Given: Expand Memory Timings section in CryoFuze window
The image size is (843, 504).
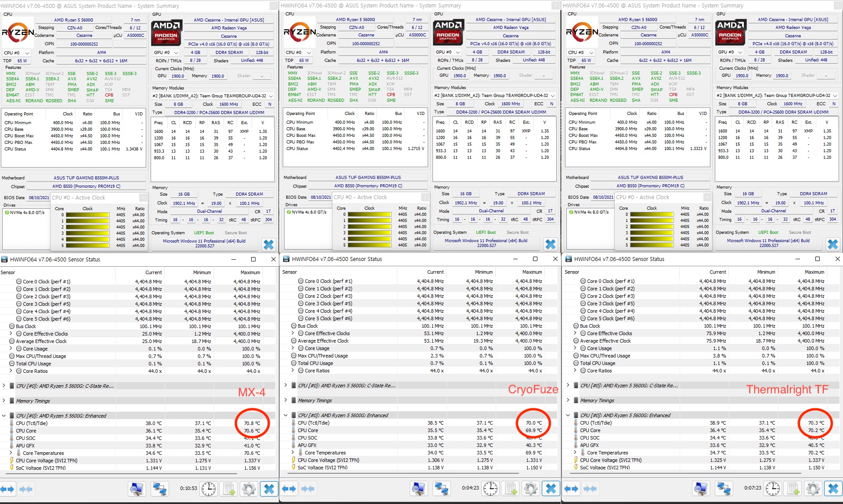Looking at the screenshot, I should 286,400.
